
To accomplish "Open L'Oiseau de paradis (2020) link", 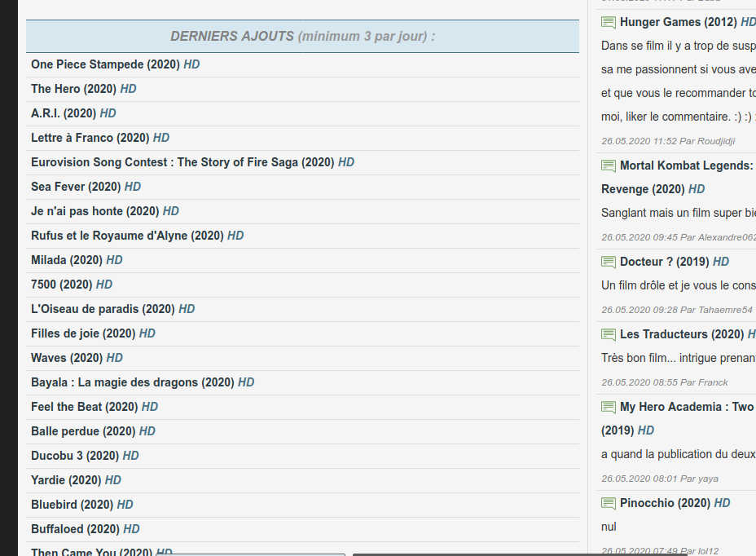I will coord(112,309).
